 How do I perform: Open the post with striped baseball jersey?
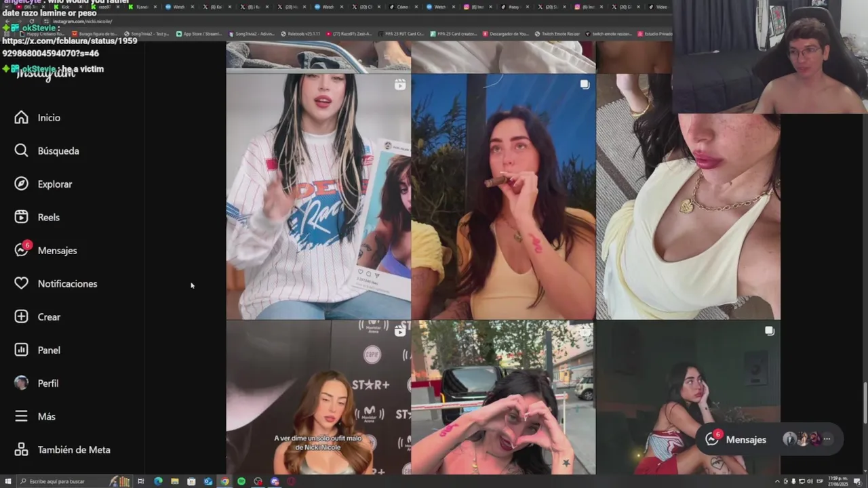coord(318,197)
